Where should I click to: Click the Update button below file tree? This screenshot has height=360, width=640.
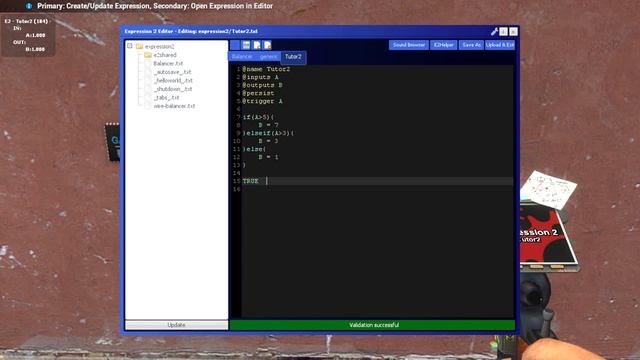pyautogui.click(x=176, y=325)
